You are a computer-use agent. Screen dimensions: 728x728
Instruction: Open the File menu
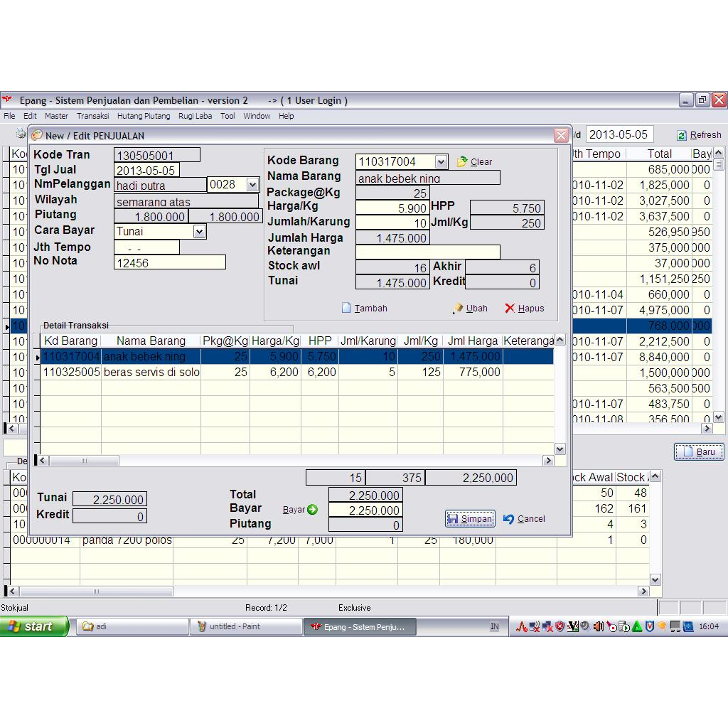9,116
